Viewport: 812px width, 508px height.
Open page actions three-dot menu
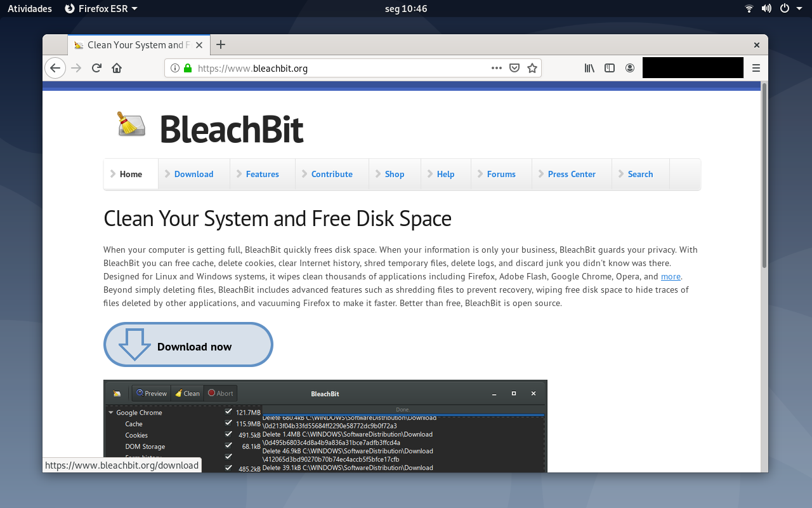pyautogui.click(x=497, y=68)
